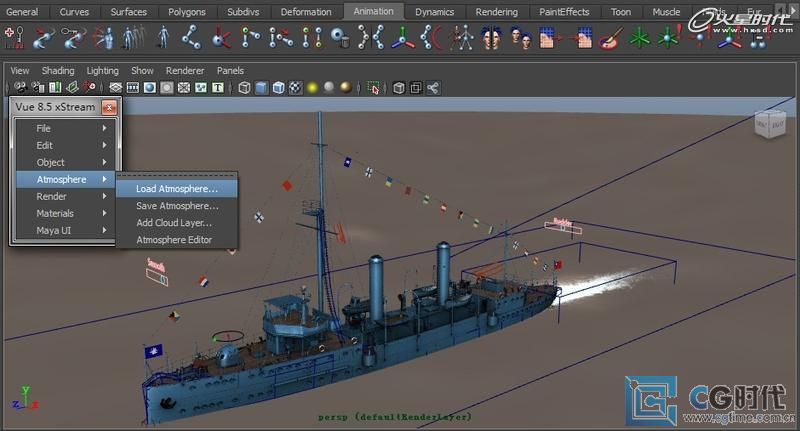This screenshot has width=800, height=431.
Task: Click the two heads blend shape icon
Action: (521, 38)
